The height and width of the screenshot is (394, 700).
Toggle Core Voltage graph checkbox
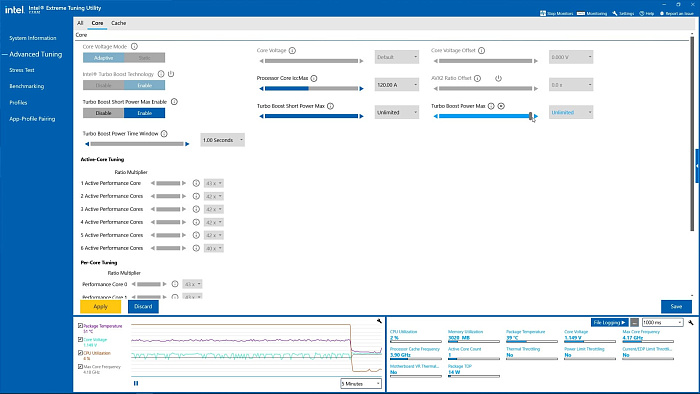tap(80, 340)
